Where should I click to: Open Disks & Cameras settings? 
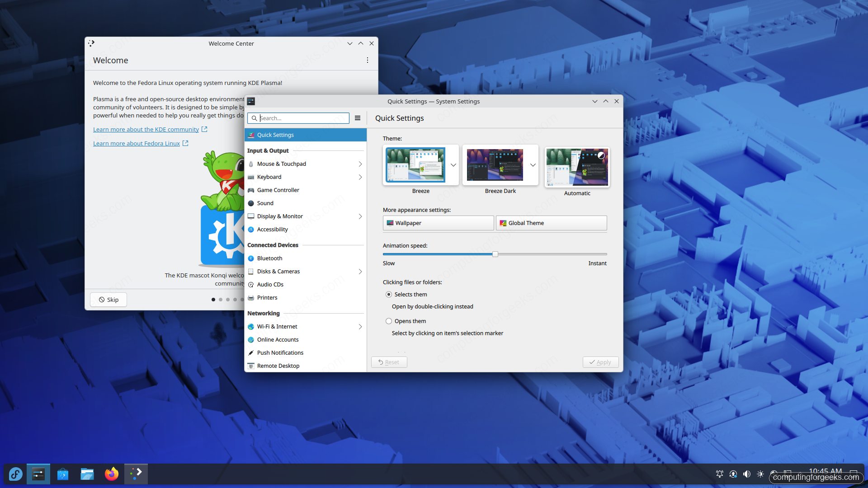(306, 272)
